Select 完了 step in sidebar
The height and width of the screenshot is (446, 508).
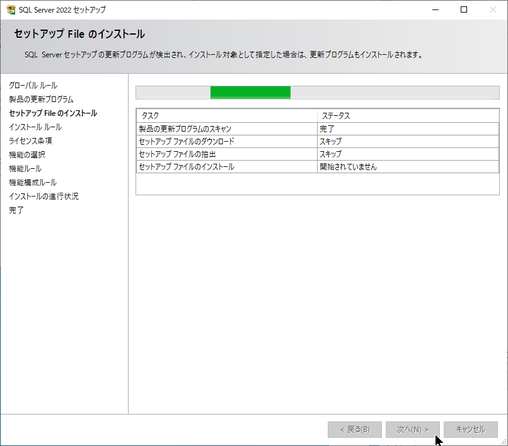coord(16,210)
